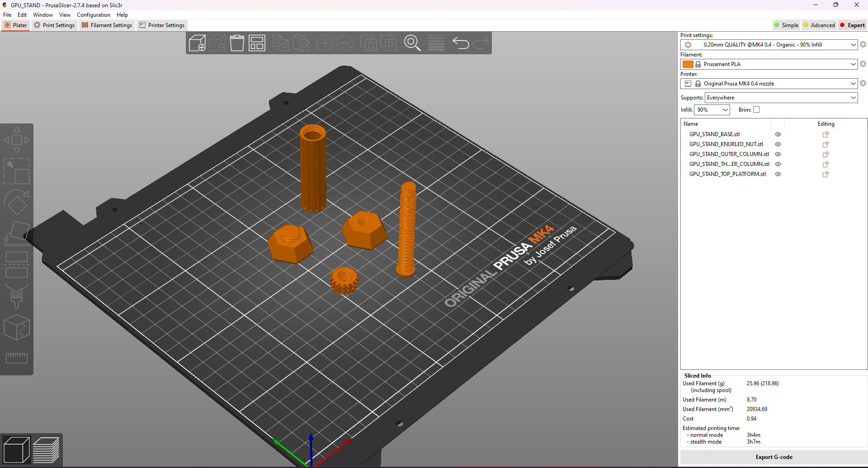
Task: Select the Scale tool
Action: click(17, 172)
